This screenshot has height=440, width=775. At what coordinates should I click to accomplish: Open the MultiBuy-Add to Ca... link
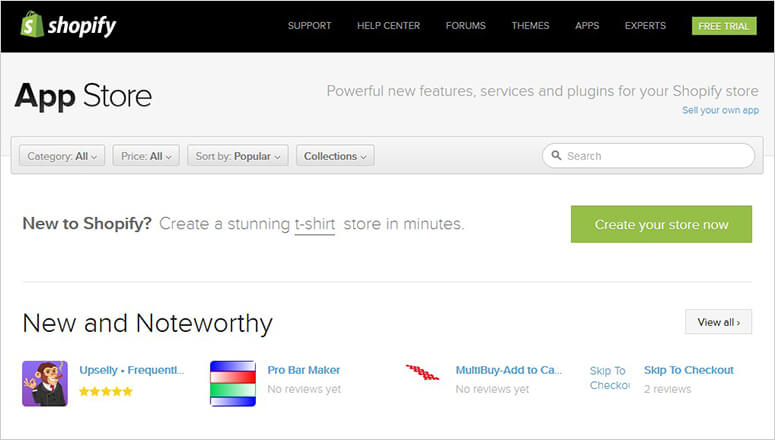coord(509,370)
